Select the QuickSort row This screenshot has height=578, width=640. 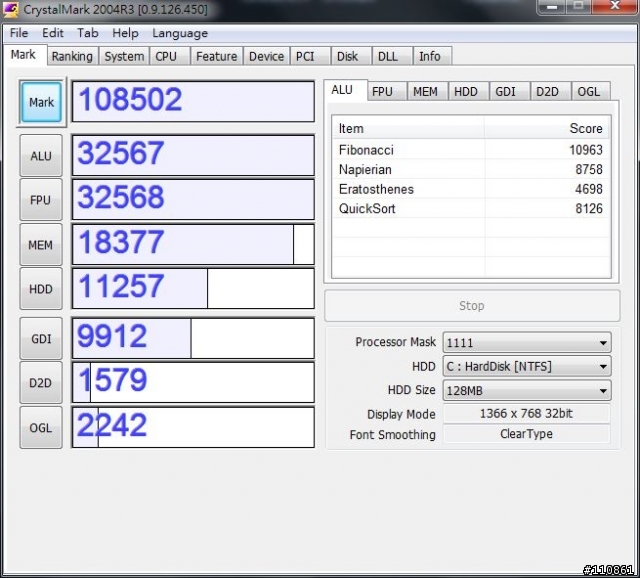[471, 209]
